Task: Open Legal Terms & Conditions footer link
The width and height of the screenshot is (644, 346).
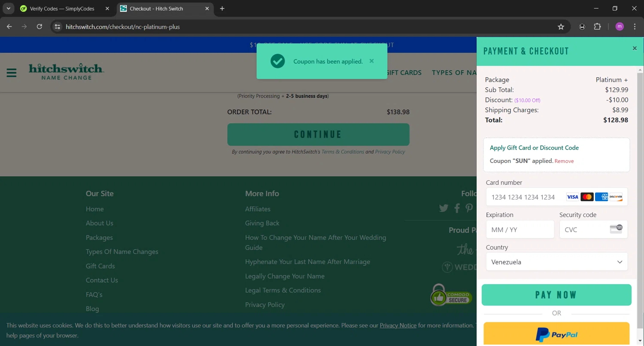Action: pos(283,290)
